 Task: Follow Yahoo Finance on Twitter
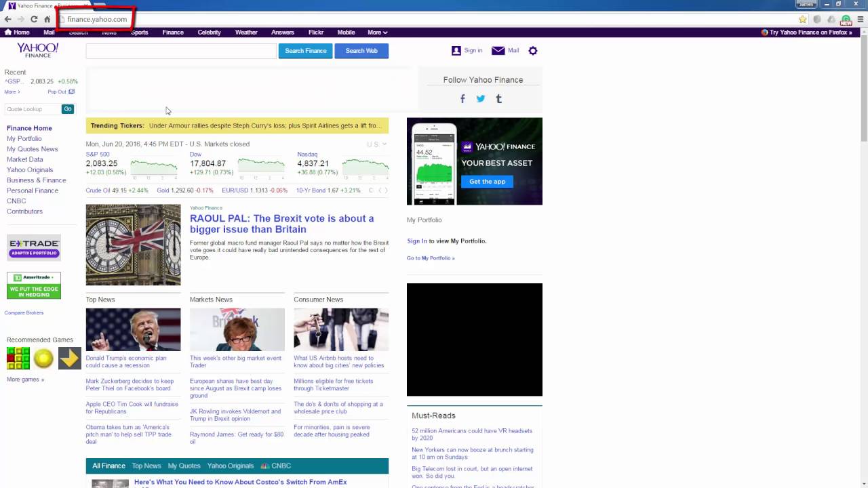481,99
